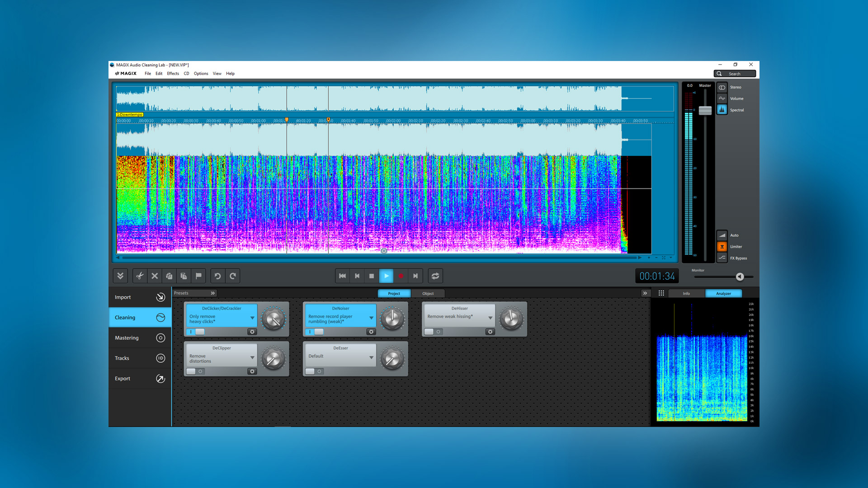The width and height of the screenshot is (868, 488).
Task: Switch to the Object tab
Action: (x=428, y=294)
